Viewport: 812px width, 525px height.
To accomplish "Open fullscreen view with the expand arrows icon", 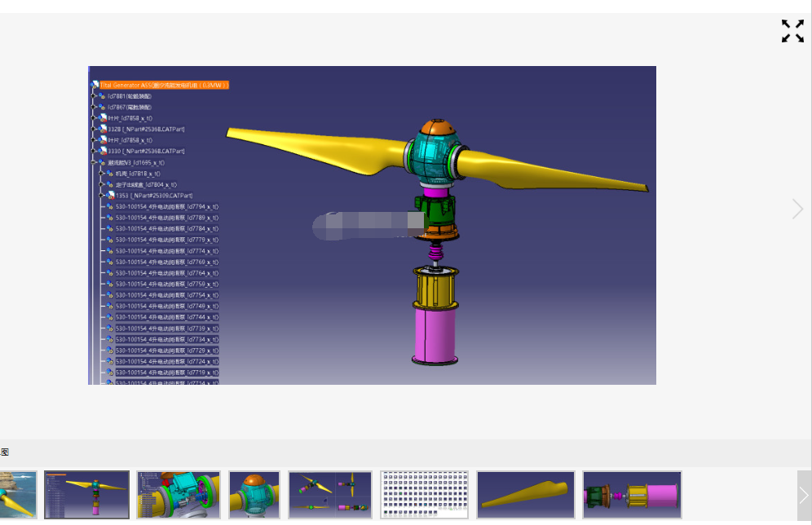I will [x=792, y=31].
